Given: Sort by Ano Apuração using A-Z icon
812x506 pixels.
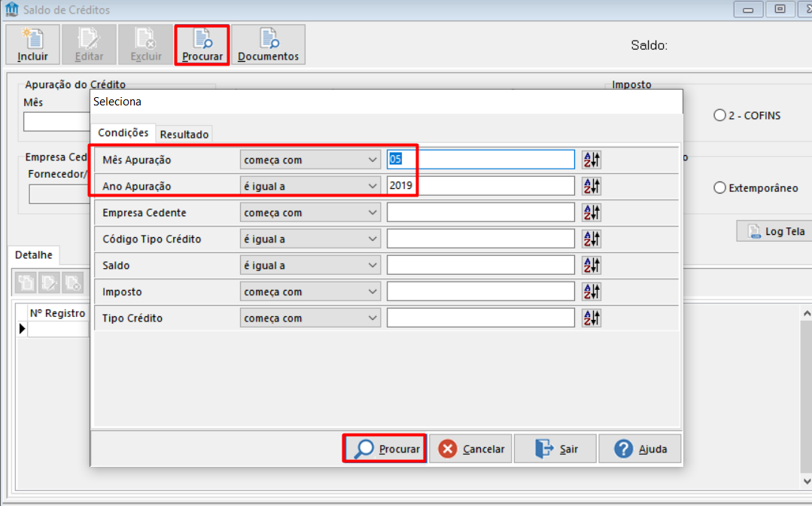Looking at the screenshot, I should pyautogui.click(x=592, y=186).
